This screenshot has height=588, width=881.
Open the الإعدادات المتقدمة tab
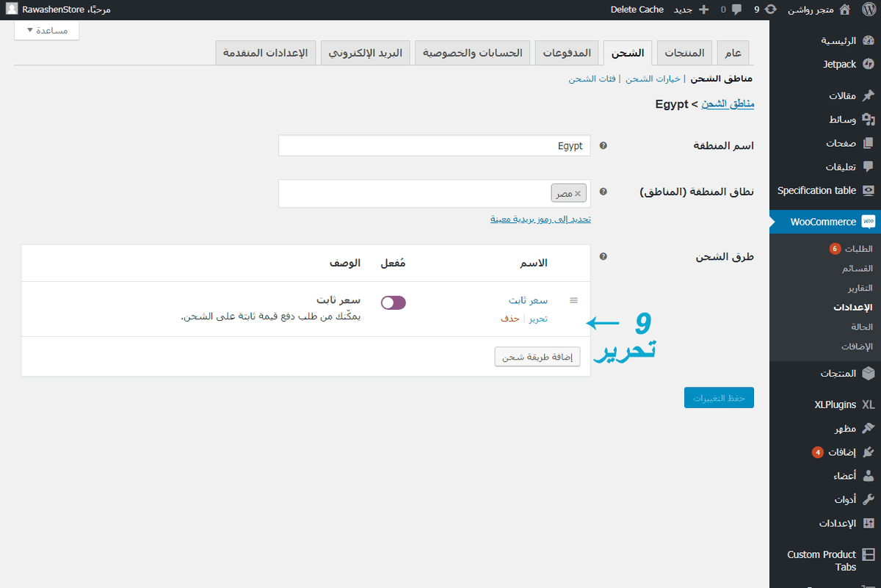point(266,53)
